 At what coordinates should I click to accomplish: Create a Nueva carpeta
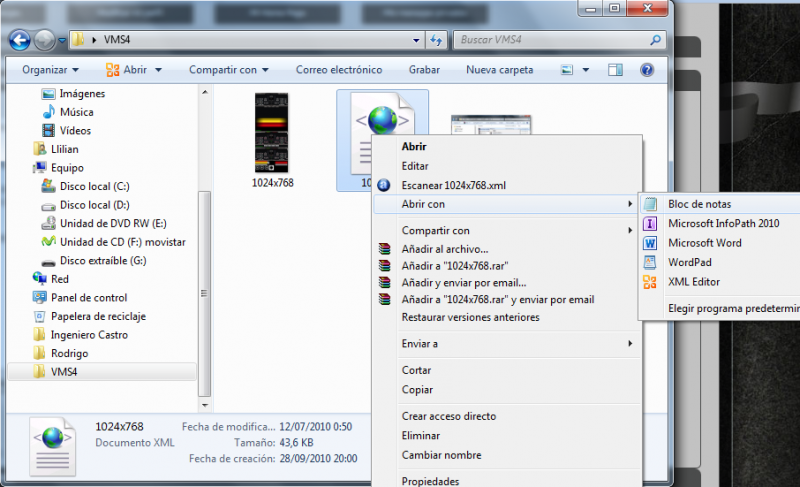click(x=499, y=70)
